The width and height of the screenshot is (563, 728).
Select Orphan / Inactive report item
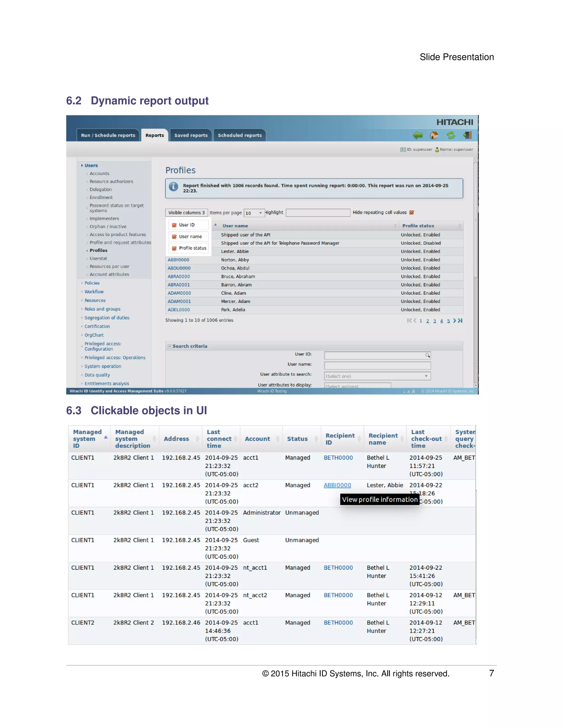pyautogui.click(x=108, y=227)
